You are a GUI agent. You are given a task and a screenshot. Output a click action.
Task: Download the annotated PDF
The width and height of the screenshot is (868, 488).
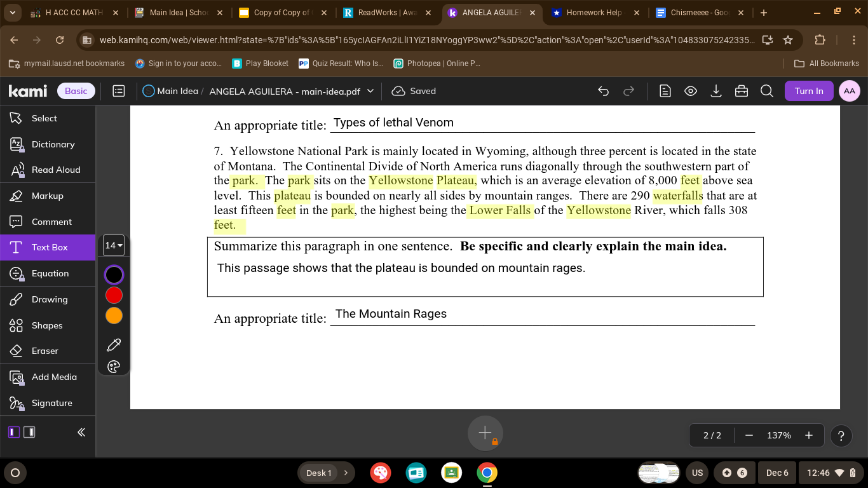716,91
